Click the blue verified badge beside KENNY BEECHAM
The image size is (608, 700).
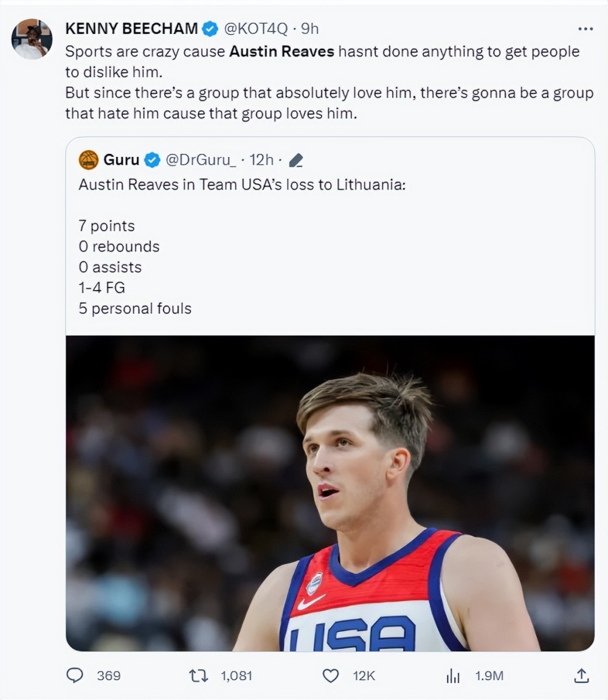coord(210,29)
